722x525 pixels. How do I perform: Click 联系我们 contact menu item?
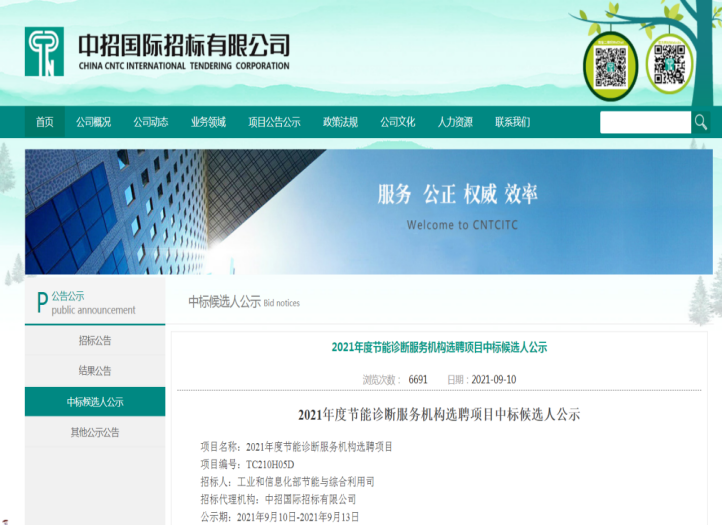[x=512, y=122]
